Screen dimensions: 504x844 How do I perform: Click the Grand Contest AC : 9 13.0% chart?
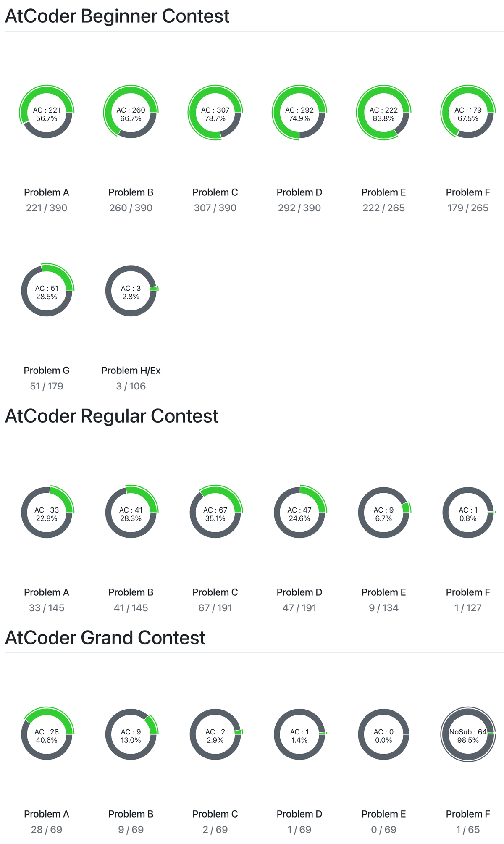coord(131,734)
